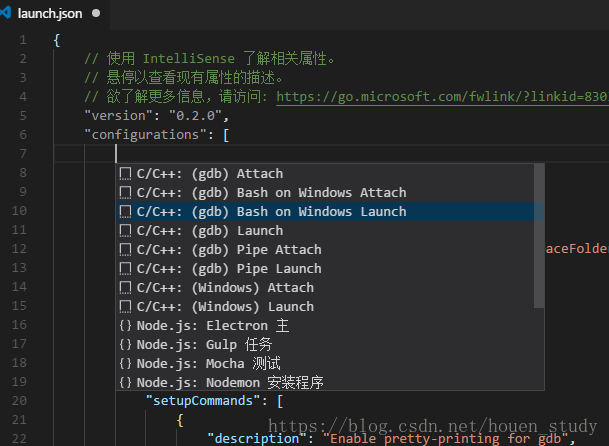The height and width of the screenshot is (446, 609).
Task: Click line number 7 in the gutter
Action: click(x=23, y=154)
